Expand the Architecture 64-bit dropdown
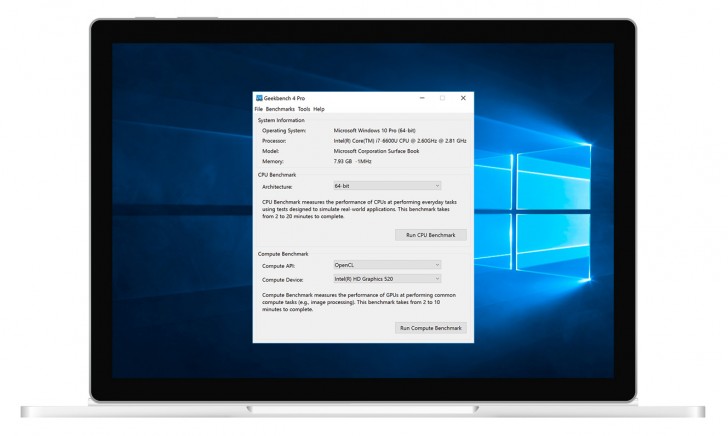 point(387,186)
